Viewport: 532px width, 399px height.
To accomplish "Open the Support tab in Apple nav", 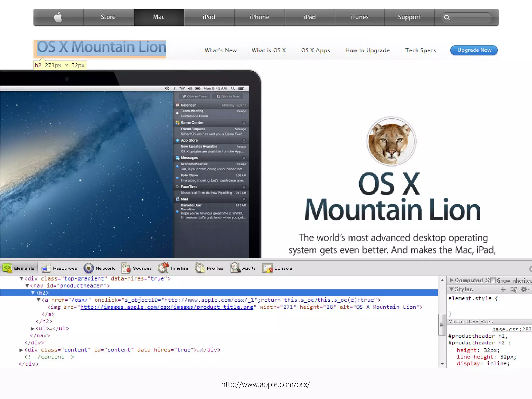I will pos(409,17).
